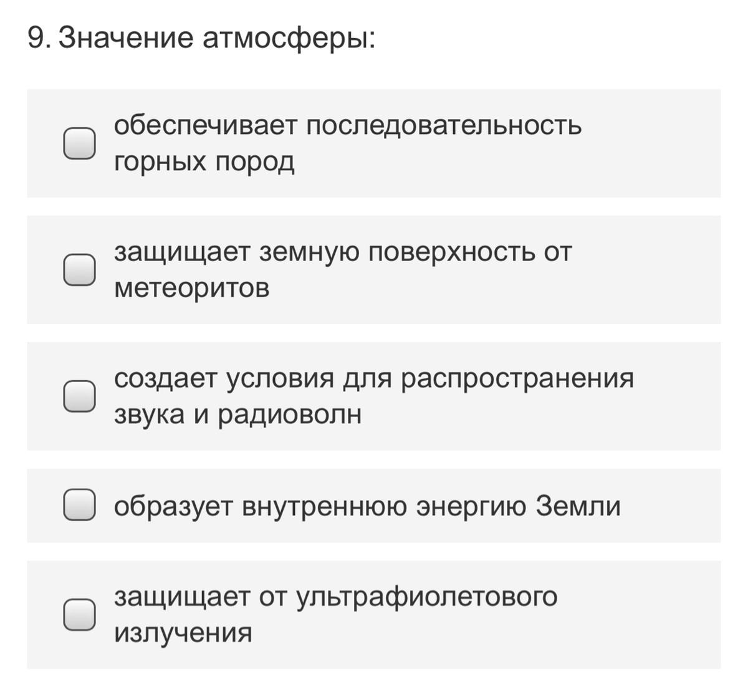This screenshot has width=748, height=700.
Task: Click the answer text 'обеспечивает последовательность'
Action: click(x=347, y=126)
